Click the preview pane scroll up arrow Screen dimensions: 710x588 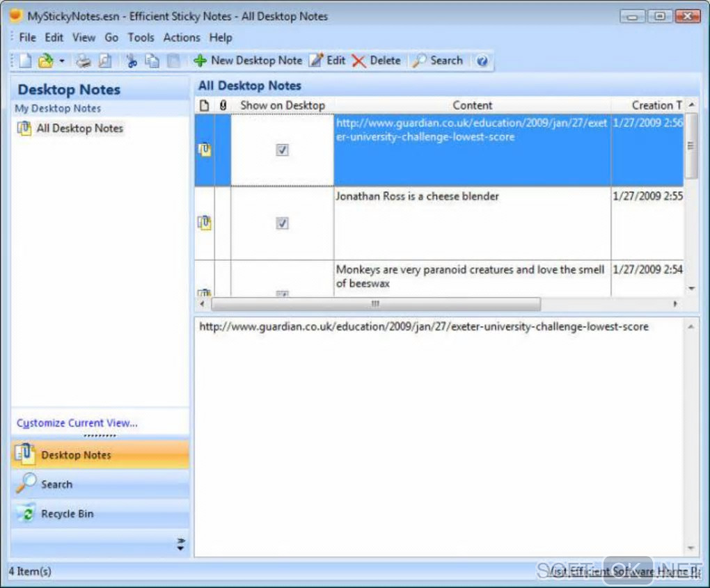coord(691,326)
